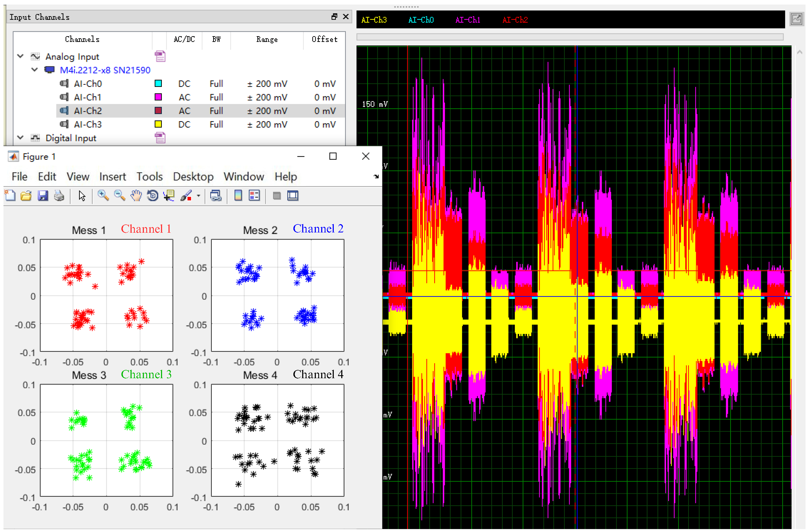Click the Link Plot icon
The height and width of the screenshot is (532, 809).
216,196
